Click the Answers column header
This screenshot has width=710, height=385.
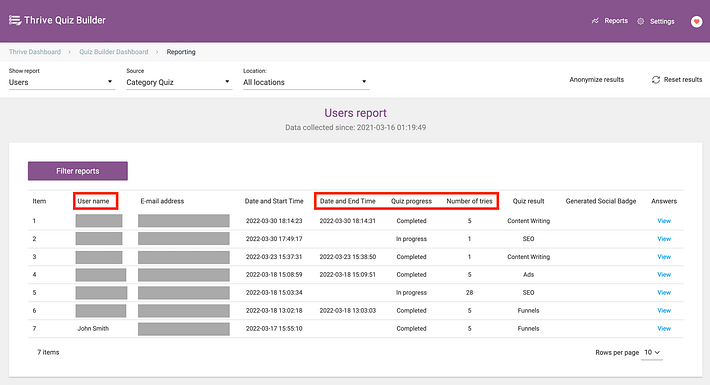[x=664, y=201]
